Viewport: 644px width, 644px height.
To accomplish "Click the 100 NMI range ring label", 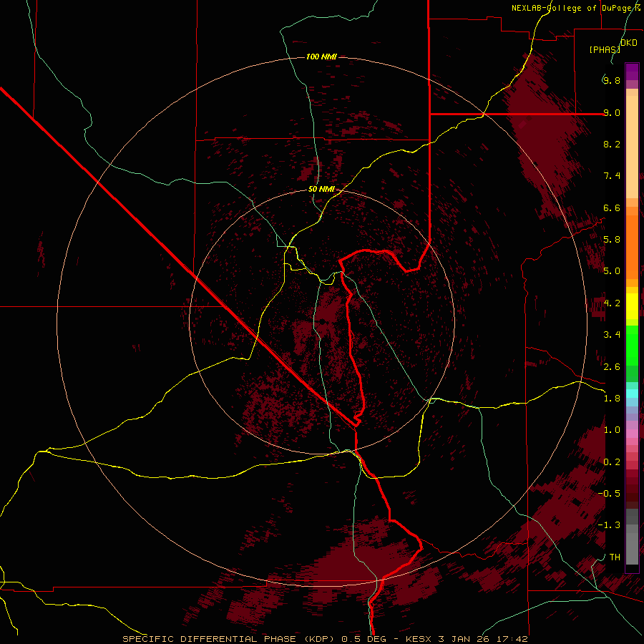I will (x=321, y=57).
